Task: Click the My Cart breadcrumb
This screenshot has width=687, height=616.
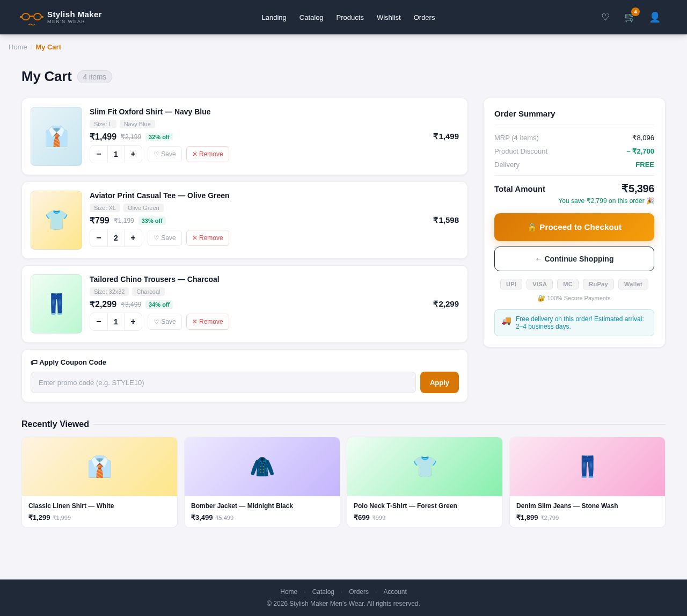Action: click(x=48, y=47)
